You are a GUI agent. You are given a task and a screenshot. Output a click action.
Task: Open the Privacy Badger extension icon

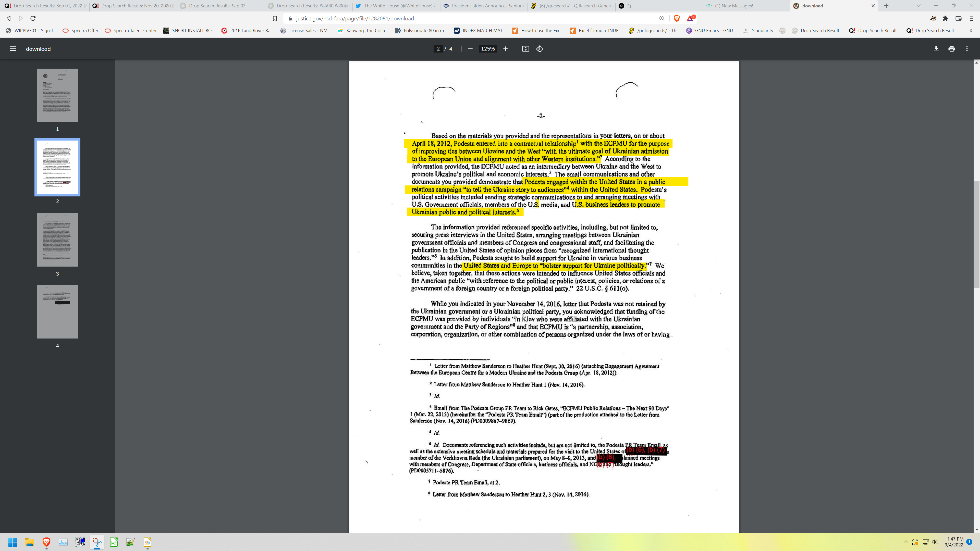(933, 18)
